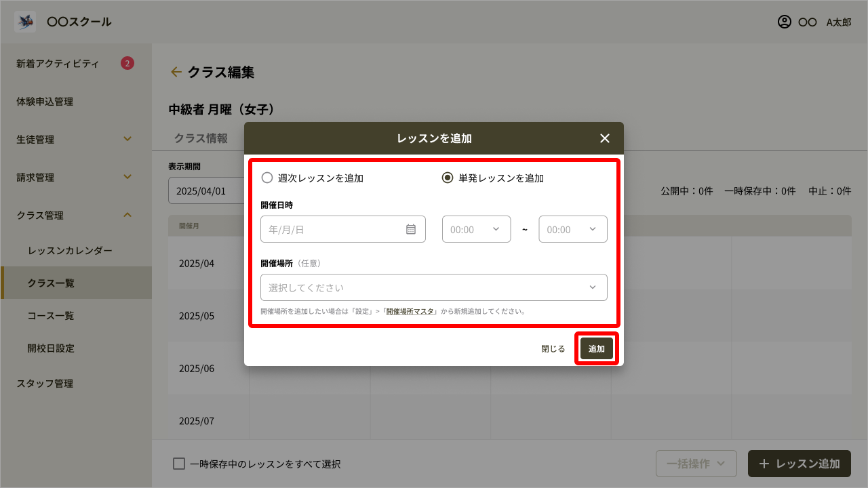Follow the 開催場所マスタ link
Viewport: 868px width, 488px height.
[410, 312]
